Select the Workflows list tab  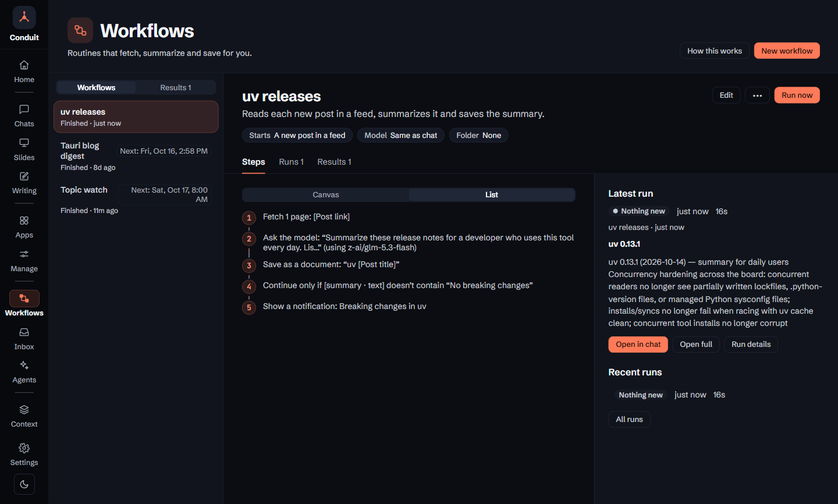coord(96,87)
